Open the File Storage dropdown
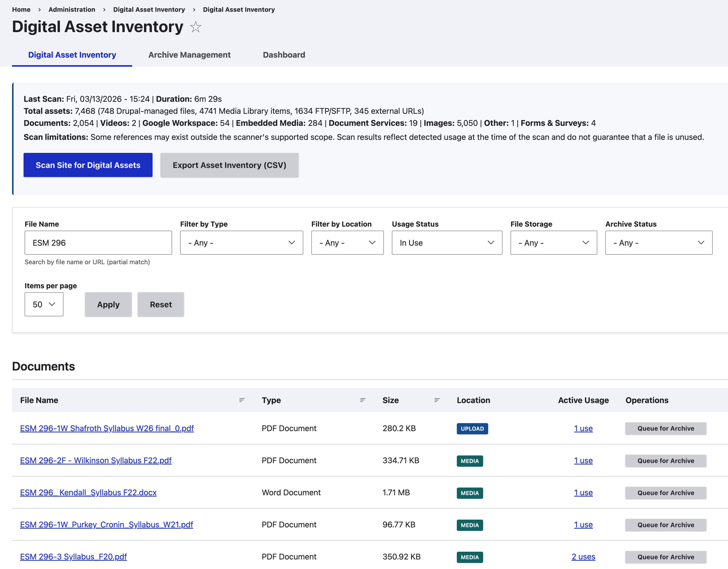 (553, 243)
